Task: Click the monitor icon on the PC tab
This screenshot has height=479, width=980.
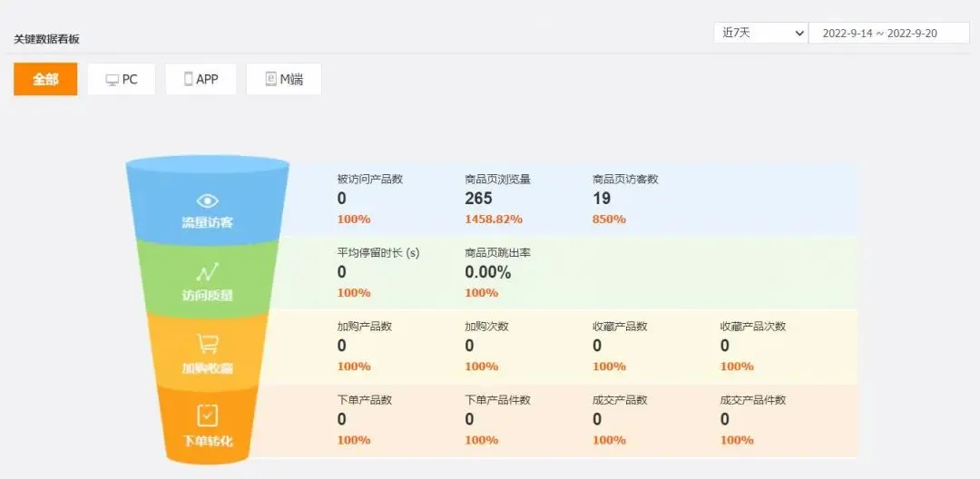Action: [x=112, y=80]
